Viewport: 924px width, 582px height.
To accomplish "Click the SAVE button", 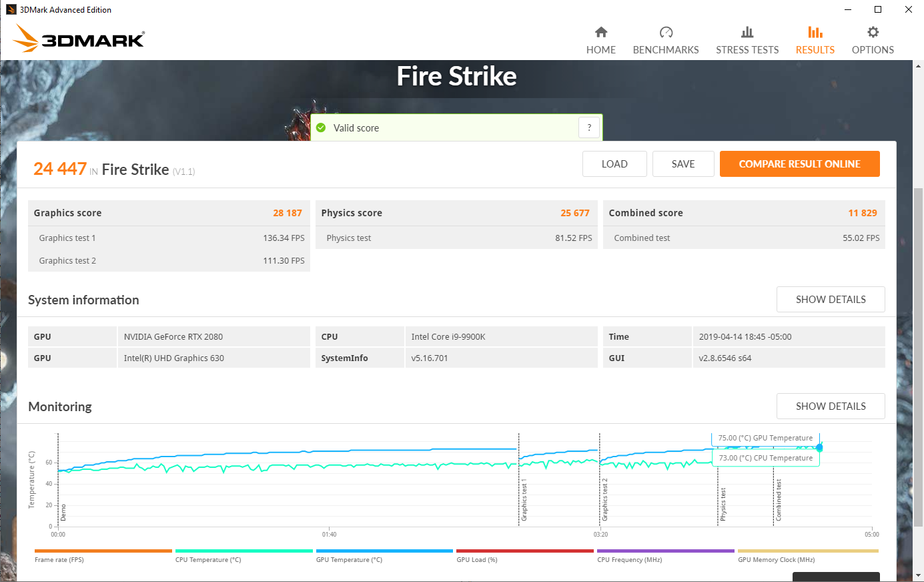I will (x=683, y=164).
